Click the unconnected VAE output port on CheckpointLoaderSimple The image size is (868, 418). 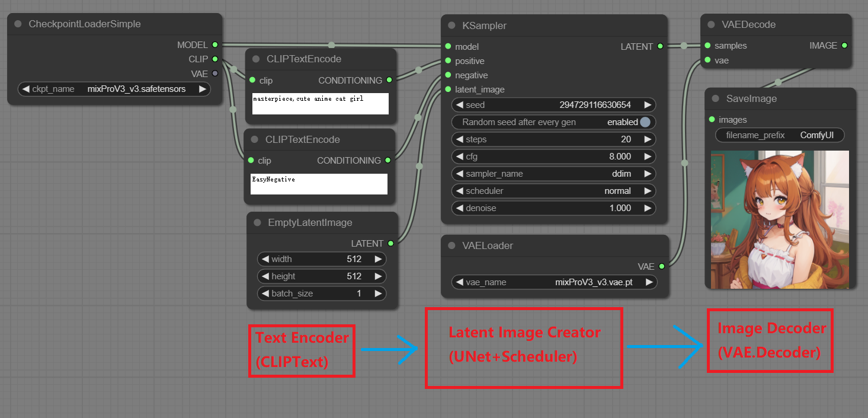click(215, 74)
